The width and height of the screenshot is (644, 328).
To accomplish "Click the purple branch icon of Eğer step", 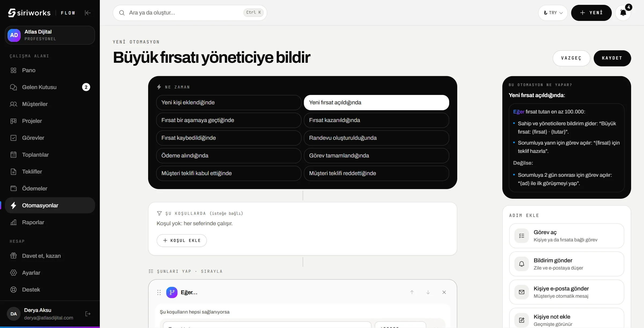I will pos(172,292).
